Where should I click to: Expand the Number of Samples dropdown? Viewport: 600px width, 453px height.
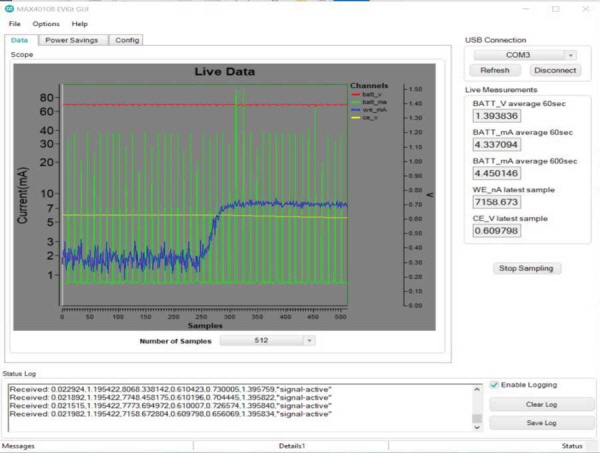tap(309, 341)
